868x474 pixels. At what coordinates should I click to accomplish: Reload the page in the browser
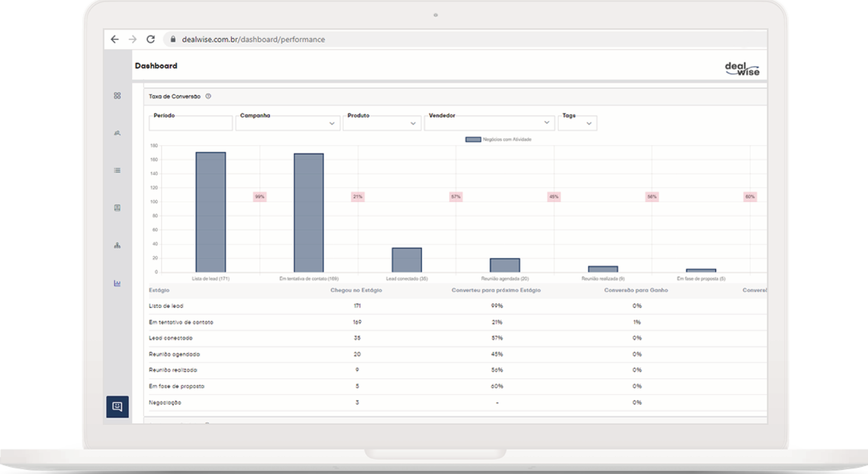coord(151,39)
